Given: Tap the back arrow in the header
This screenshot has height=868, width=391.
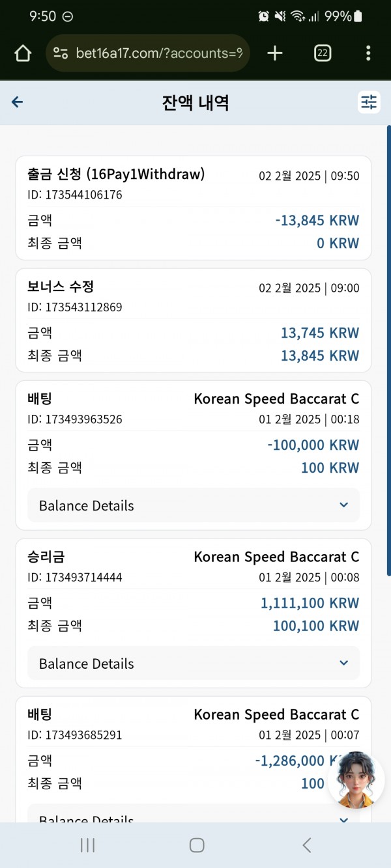Looking at the screenshot, I should 18,102.
